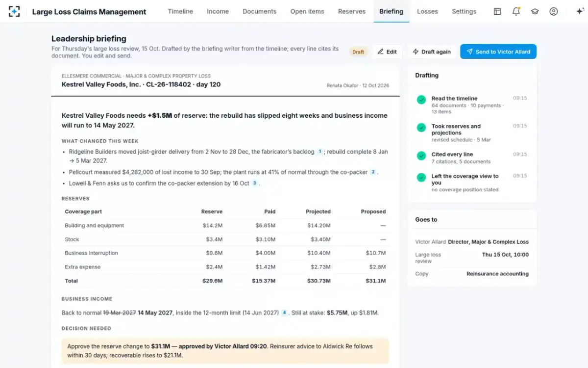Viewport: 588px width, 368px height.
Task: Click the Projected column header
Action: 318,212
